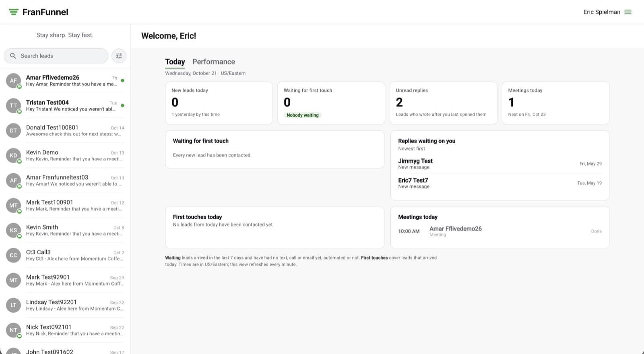Open the Kevin Demo conversation
The width and height of the screenshot is (644, 354).
65,155
